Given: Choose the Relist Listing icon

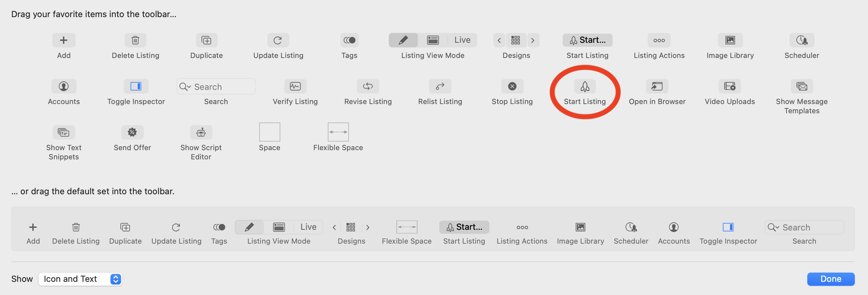Looking at the screenshot, I should coord(440,87).
